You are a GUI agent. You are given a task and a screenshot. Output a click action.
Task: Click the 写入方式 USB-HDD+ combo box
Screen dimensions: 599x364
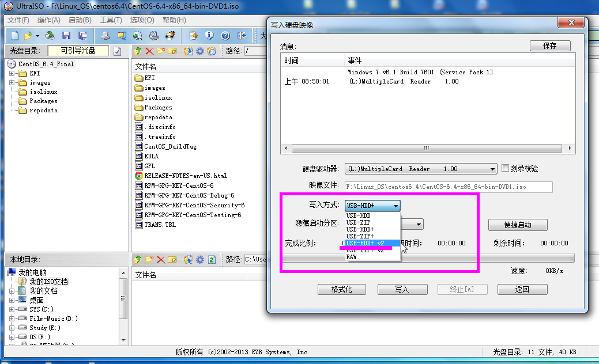pos(372,206)
